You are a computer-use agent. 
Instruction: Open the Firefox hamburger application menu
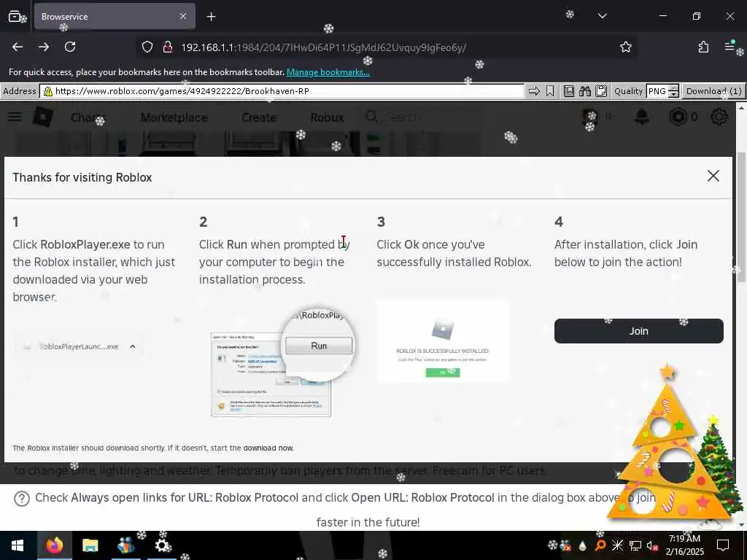coord(729,47)
